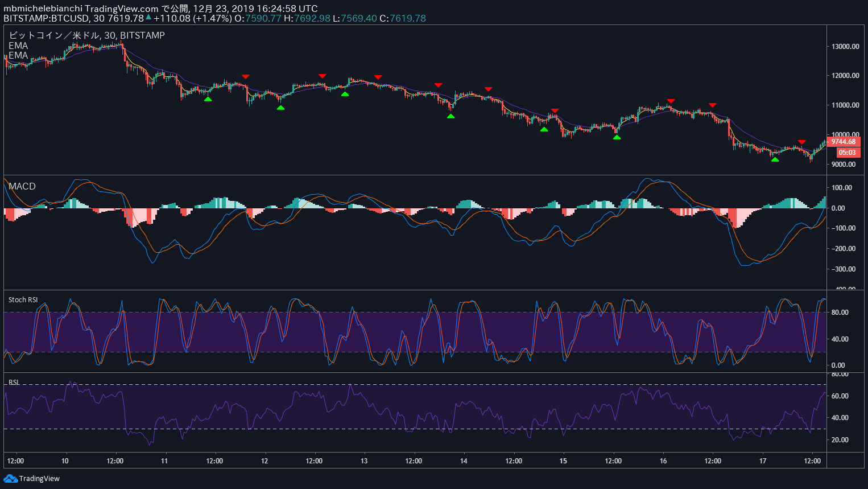Viewport: 868px width, 489px height.
Task: Click the green up arrow beside 7619.78
Action: (148, 18)
